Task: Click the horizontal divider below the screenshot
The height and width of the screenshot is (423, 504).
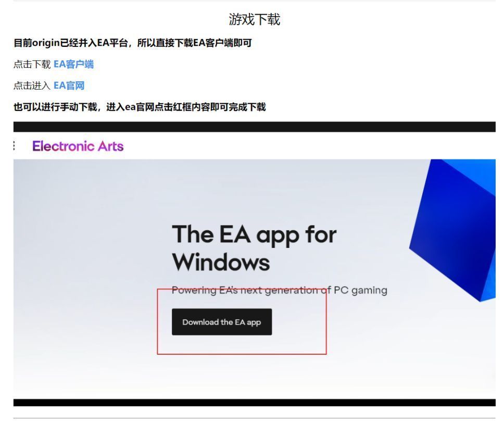Action: click(x=254, y=418)
